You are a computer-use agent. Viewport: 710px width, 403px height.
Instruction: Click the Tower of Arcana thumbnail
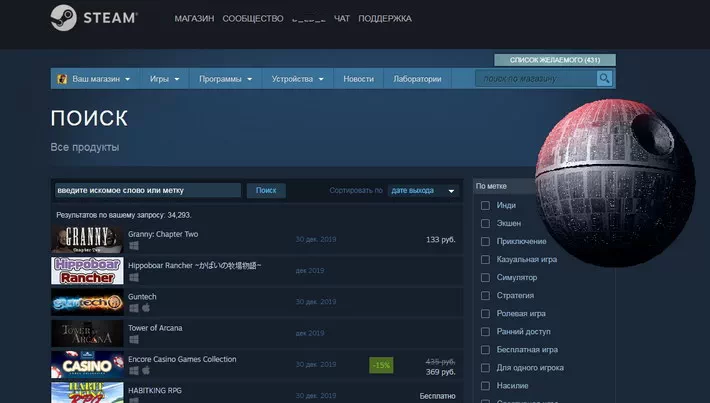click(87, 333)
